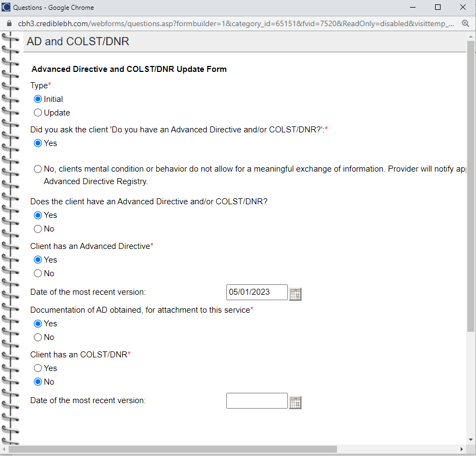Maximize the Questions browser window
The image size is (476, 456).
pos(438,8)
